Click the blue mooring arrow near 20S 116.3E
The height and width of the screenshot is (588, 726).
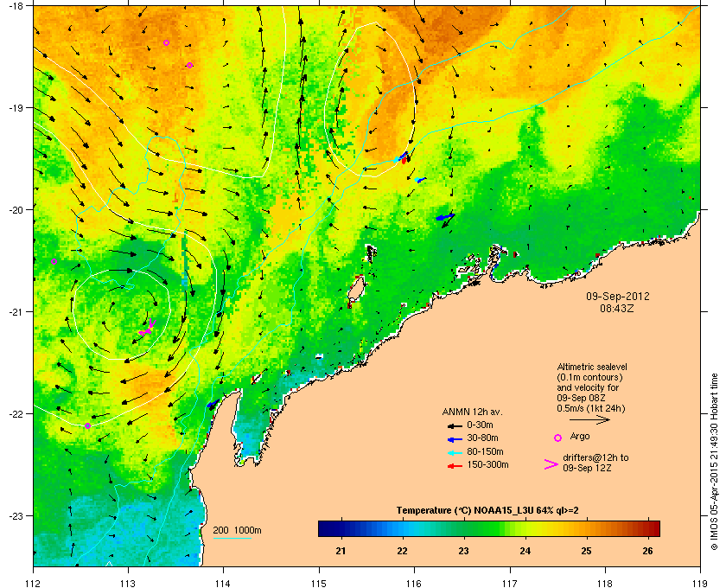[445, 217]
